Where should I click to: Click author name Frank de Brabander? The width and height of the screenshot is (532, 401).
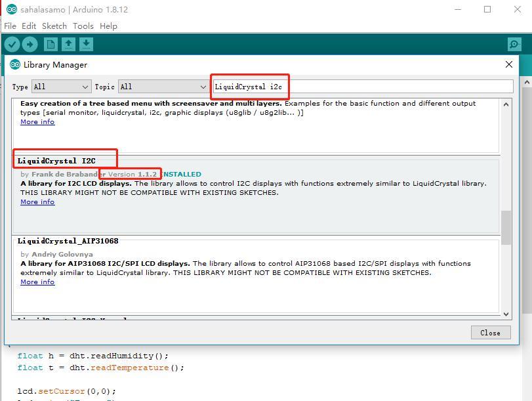(68, 174)
